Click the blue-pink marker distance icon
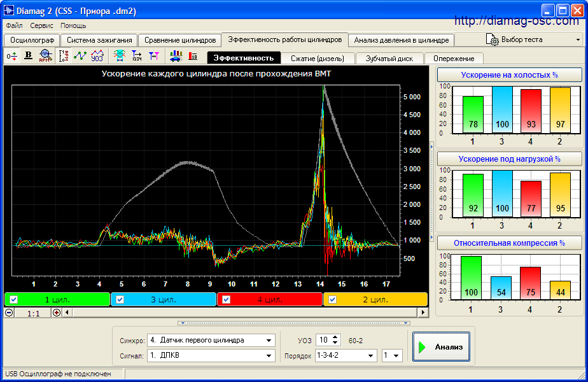 [x=154, y=56]
